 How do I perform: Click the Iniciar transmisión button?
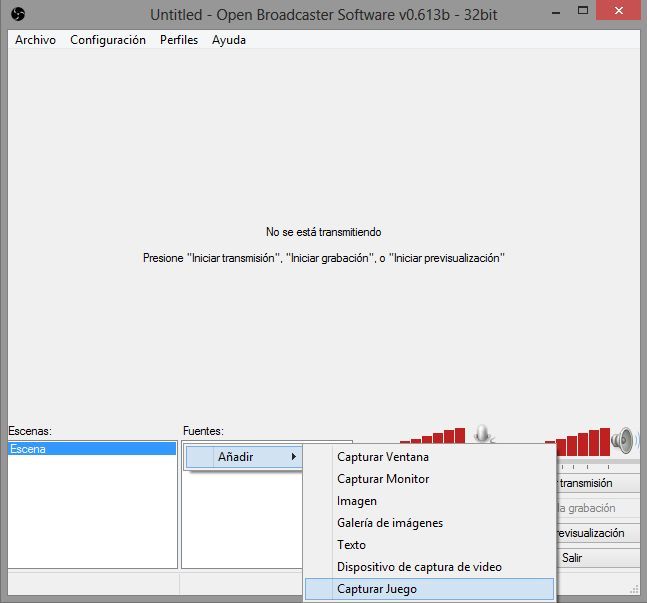[x=598, y=483]
